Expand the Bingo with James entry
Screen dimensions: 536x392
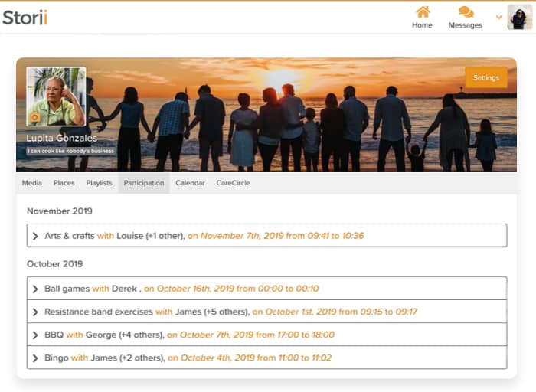[x=35, y=358]
